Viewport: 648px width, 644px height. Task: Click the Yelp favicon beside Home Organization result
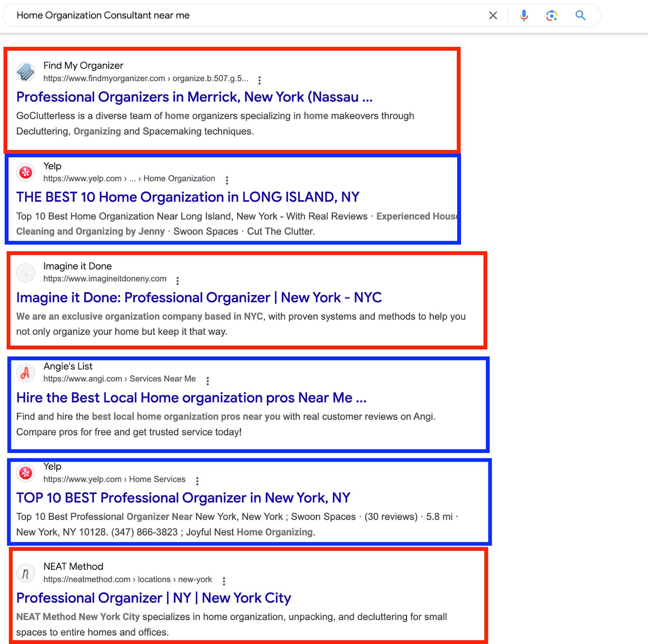point(26,172)
